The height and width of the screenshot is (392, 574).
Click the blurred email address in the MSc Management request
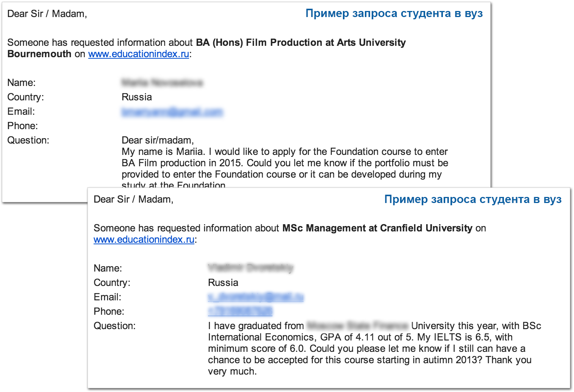tap(256, 297)
